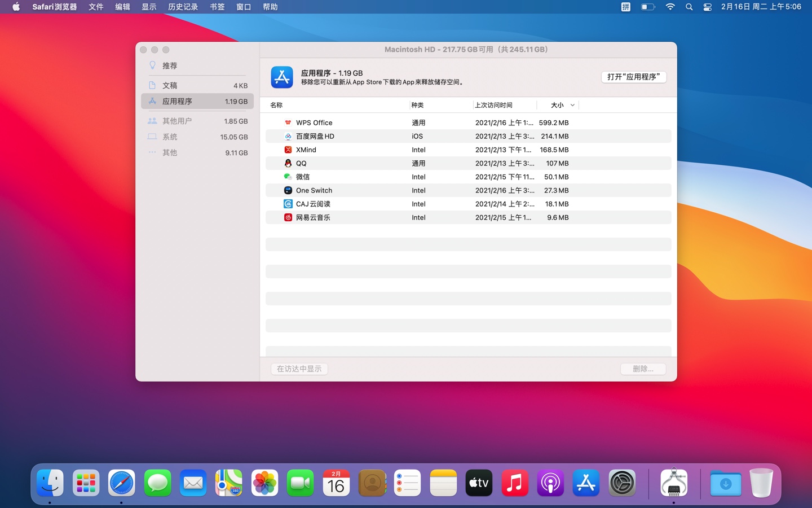The image size is (812, 508).
Task: Sort the list by 上次访问时间 column
Action: tap(493, 105)
